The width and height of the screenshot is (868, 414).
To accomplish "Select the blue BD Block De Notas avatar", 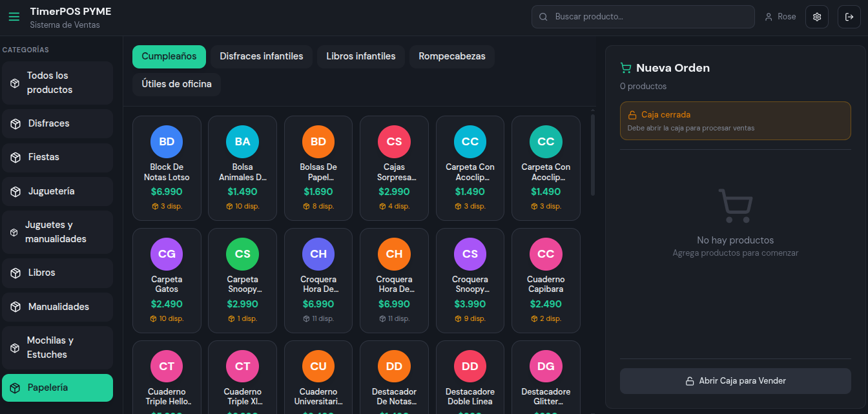I will point(167,141).
